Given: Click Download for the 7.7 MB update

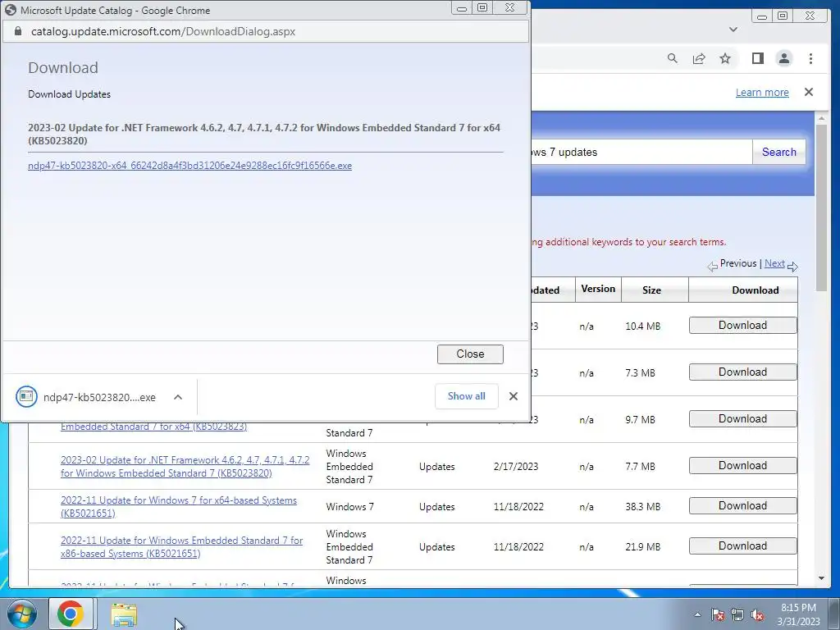Looking at the screenshot, I should pyautogui.click(x=742, y=466).
